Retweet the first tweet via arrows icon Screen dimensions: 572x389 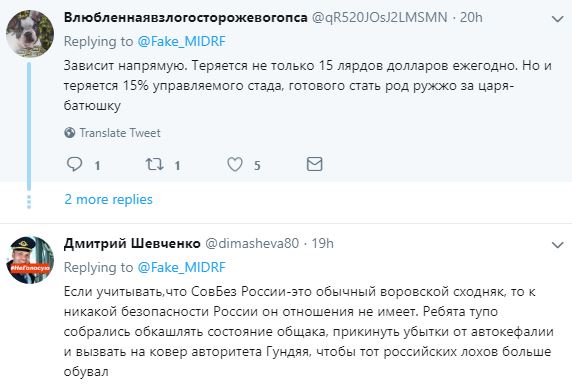pos(154,164)
